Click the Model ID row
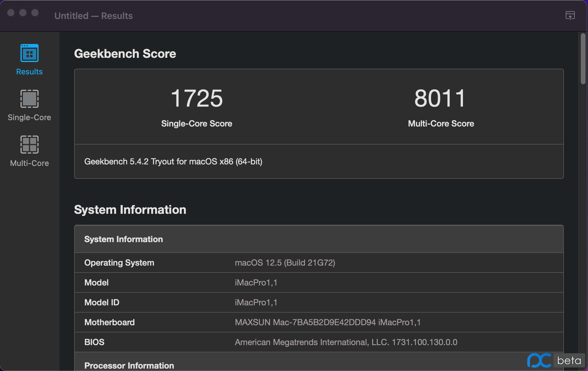Image resolution: width=588 pixels, height=371 pixels. [x=102, y=302]
